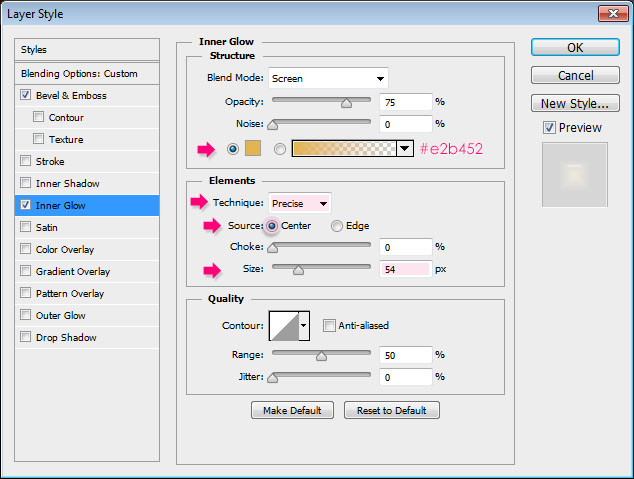Click the Choke value field
This screenshot has height=479, width=634.
tap(406, 247)
